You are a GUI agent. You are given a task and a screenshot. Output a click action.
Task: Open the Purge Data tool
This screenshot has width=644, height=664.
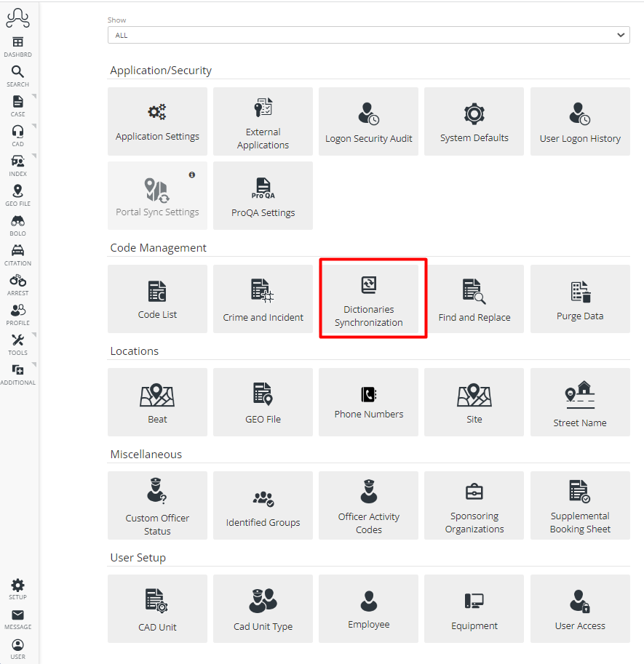pyautogui.click(x=580, y=298)
